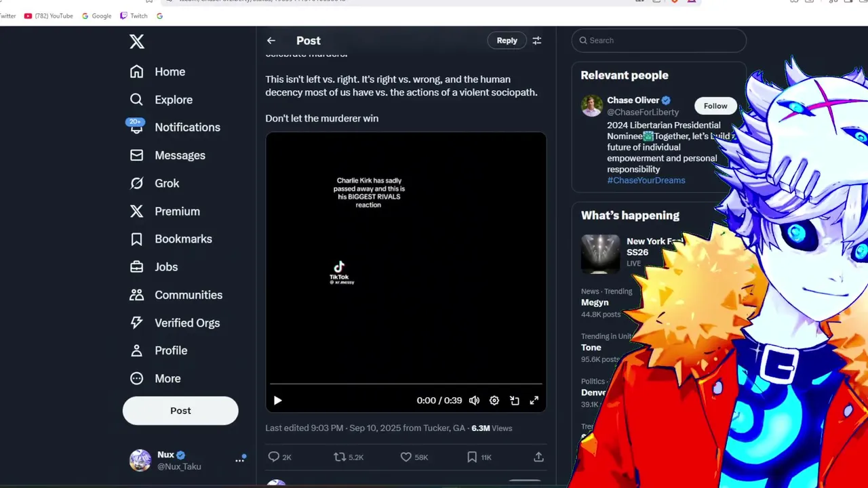Play the embedded video
The width and height of the screenshot is (868, 488).
[x=277, y=401]
